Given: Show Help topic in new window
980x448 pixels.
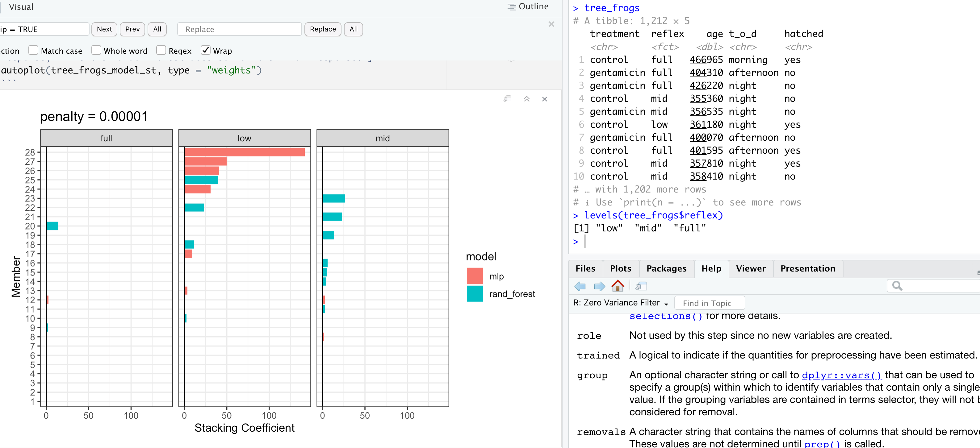Looking at the screenshot, I should pyautogui.click(x=641, y=286).
